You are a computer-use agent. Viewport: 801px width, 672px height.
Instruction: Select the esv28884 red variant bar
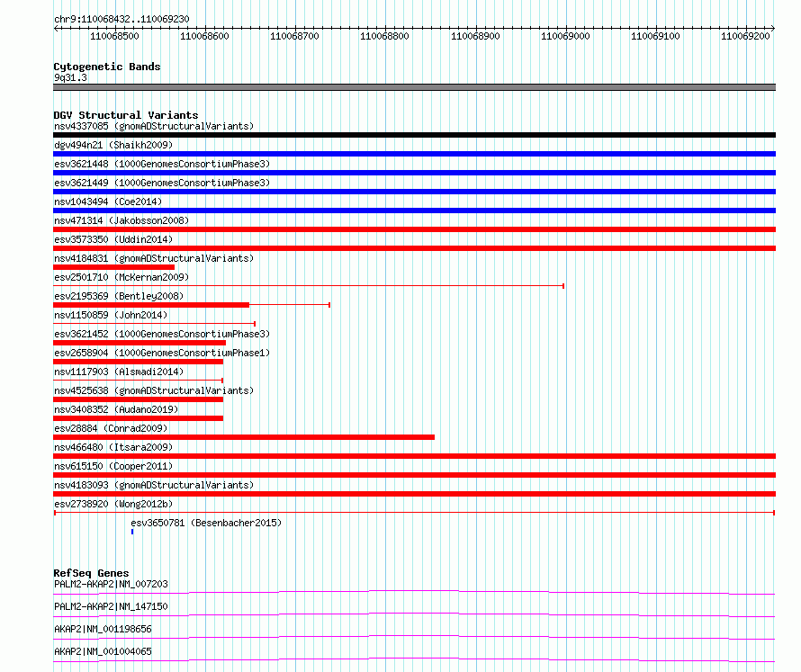[x=244, y=437]
